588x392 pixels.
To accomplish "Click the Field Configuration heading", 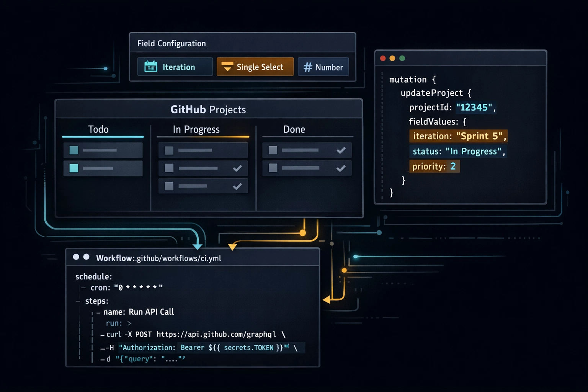I will [171, 44].
